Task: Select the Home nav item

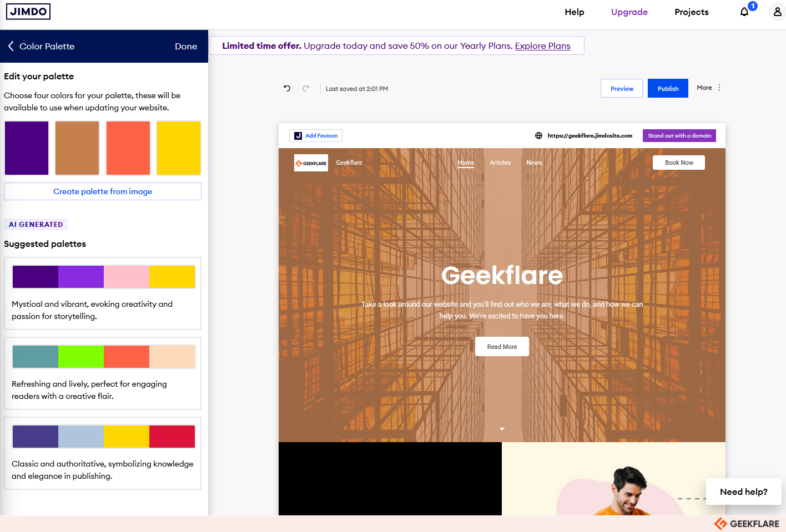Action: 466,163
